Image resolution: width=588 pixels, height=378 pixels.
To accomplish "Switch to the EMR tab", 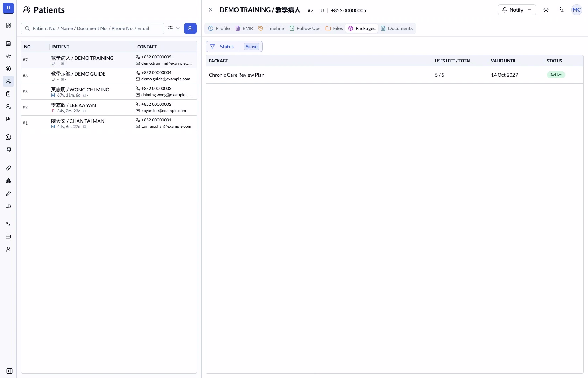I will pyautogui.click(x=244, y=28).
